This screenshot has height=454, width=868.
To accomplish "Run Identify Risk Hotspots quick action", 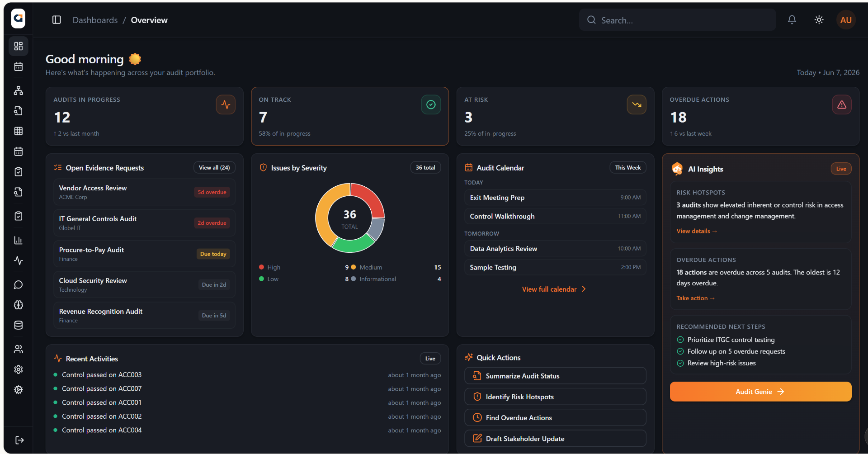I will pos(555,397).
